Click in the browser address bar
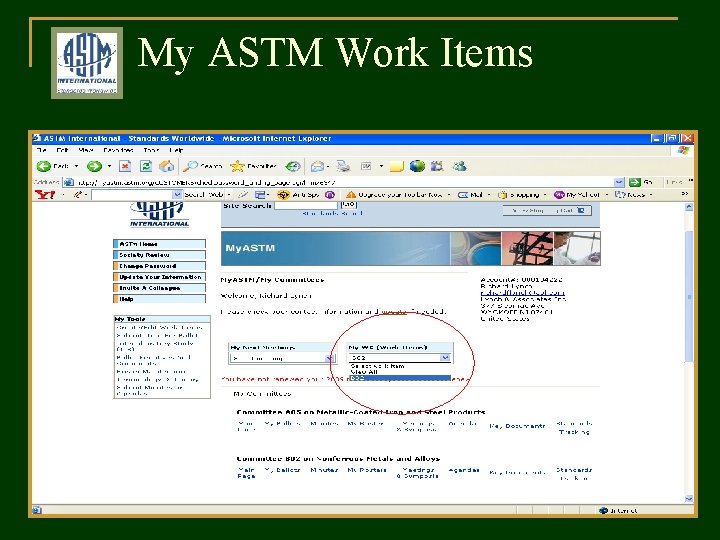The image size is (720, 540). click(x=344, y=182)
